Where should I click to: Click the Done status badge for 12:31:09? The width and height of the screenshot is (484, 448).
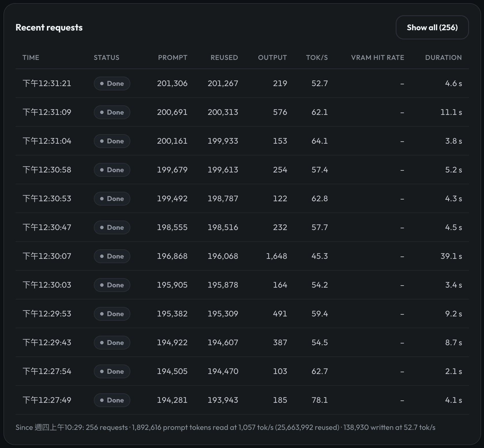(x=112, y=112)
